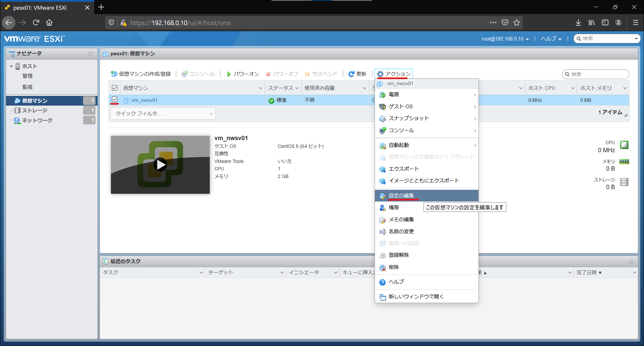Click the 名前の変更 rename icon

[x=382, y=232]
